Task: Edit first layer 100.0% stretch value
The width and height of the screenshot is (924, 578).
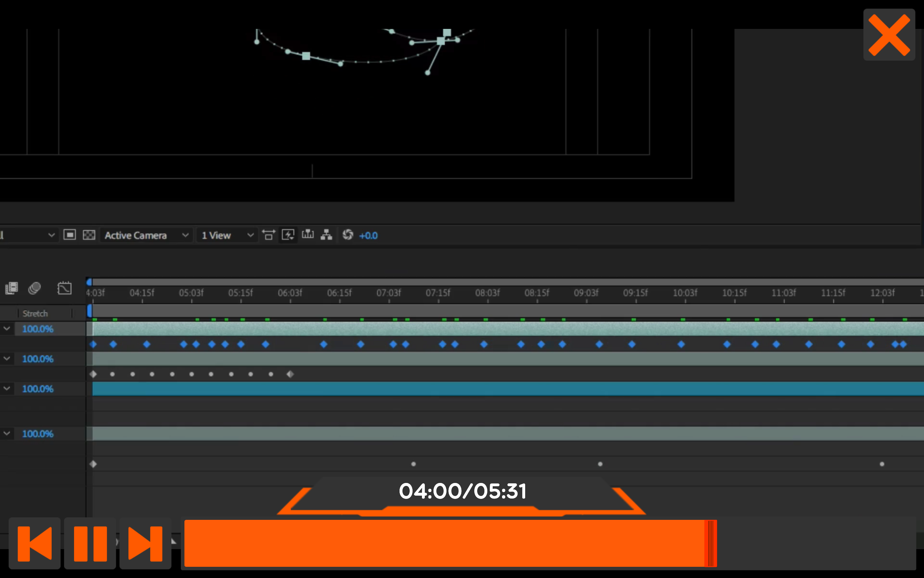Action: click(x=38, y=329)
